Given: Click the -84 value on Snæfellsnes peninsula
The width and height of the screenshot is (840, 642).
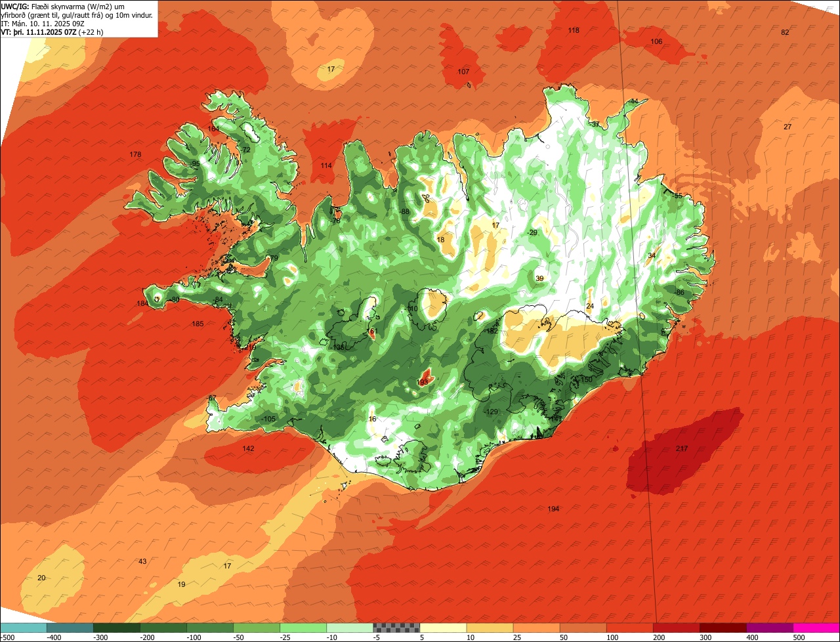Looking at the screenshot, I should 218,301.
